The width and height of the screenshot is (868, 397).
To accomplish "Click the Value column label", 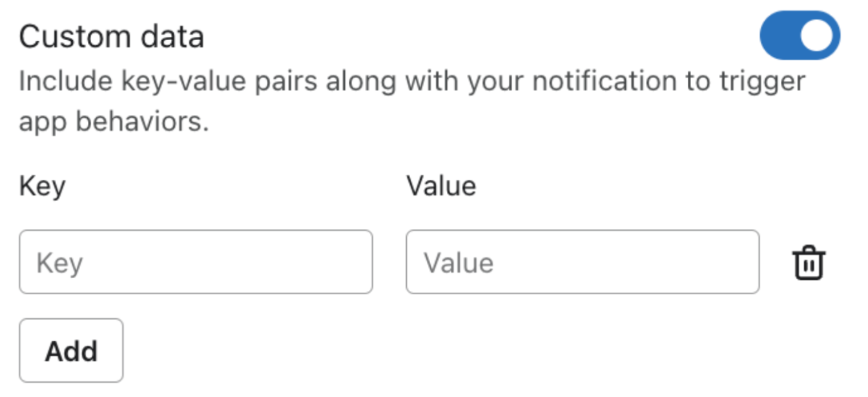I will point(441,186).
